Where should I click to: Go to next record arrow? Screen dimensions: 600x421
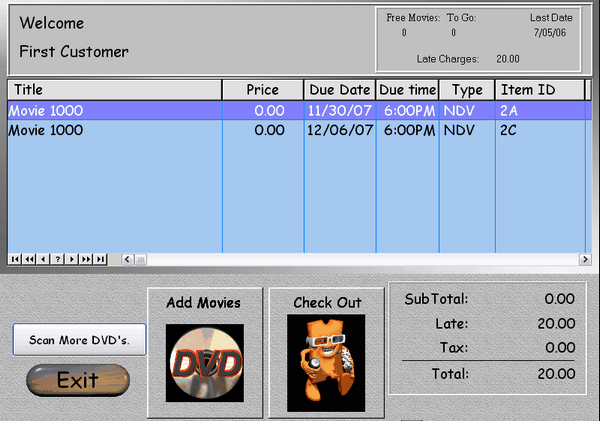(72, 259)
